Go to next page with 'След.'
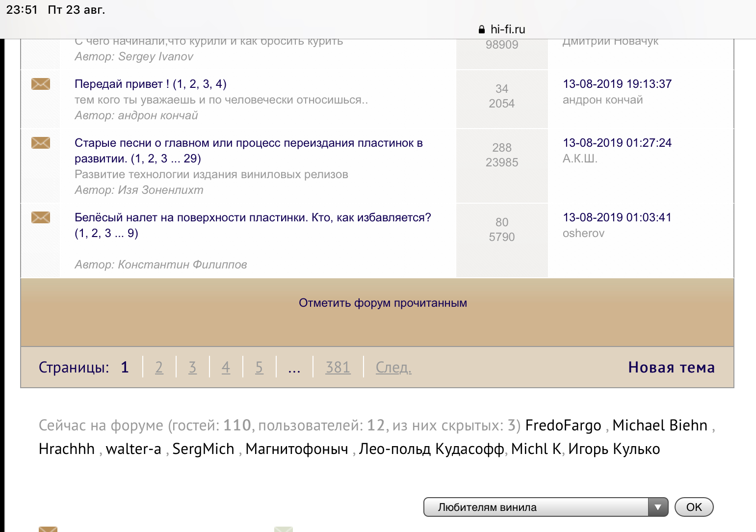 pyautogui.click(x=393, y=367)
